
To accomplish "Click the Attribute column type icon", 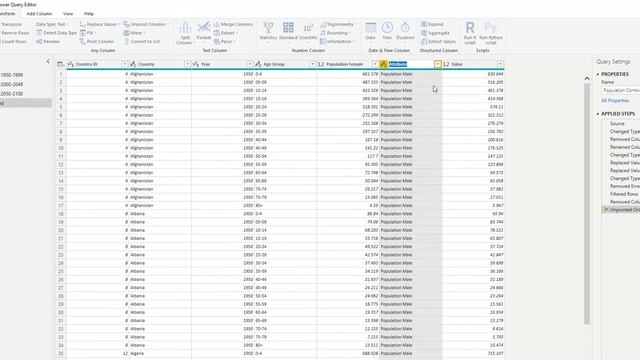I will [383, 64].
